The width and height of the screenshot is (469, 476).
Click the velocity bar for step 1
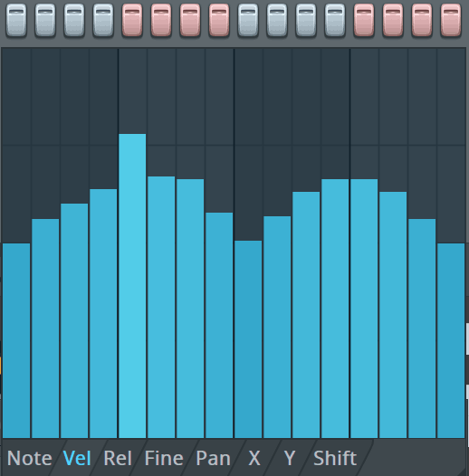(16, 340)
